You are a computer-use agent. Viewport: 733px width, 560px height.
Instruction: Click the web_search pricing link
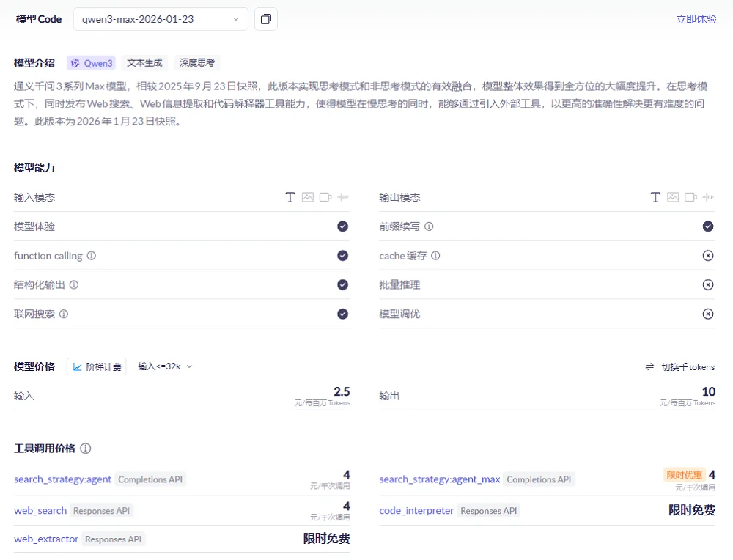40,510
